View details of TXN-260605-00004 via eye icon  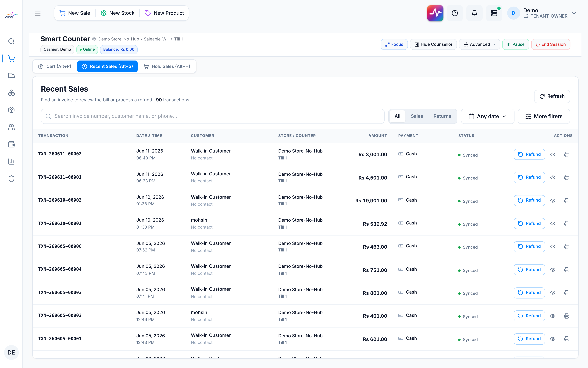coord(553,270)
